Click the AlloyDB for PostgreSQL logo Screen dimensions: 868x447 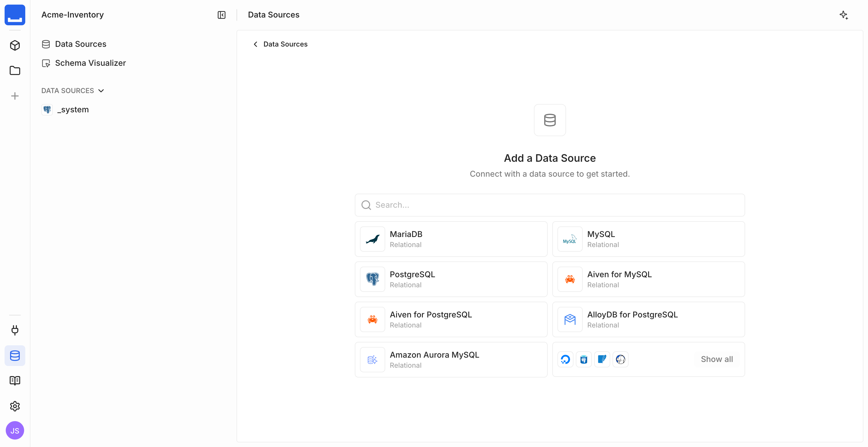[x=570, y=319]
